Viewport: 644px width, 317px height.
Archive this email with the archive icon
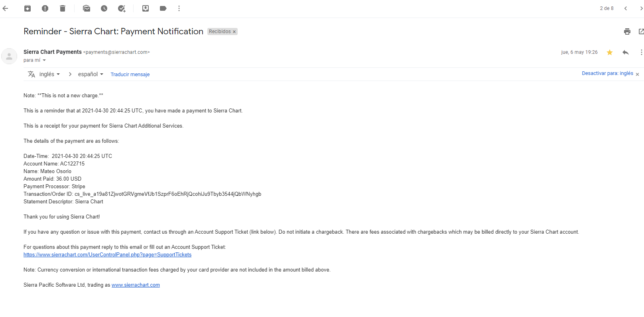tap(28, 8)
